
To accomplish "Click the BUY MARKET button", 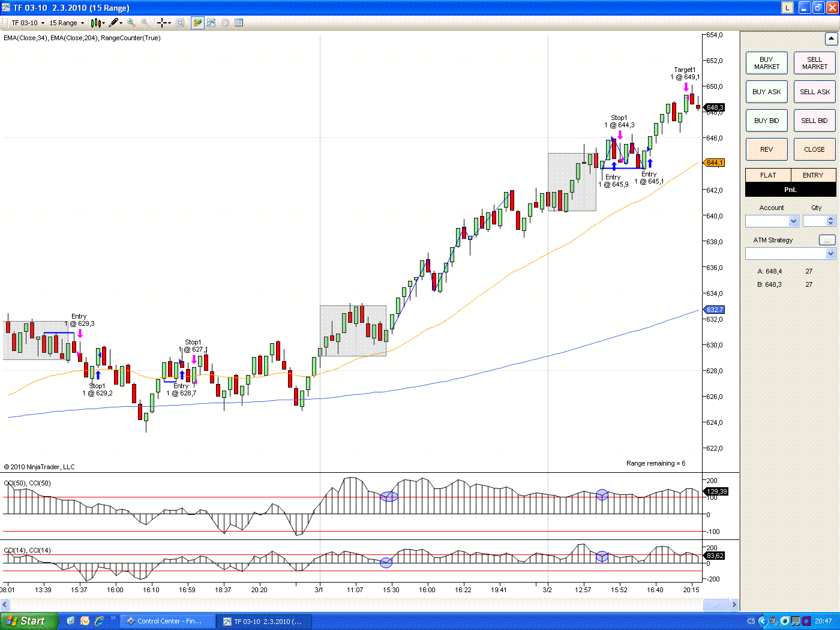I will (x=767, y=63).
